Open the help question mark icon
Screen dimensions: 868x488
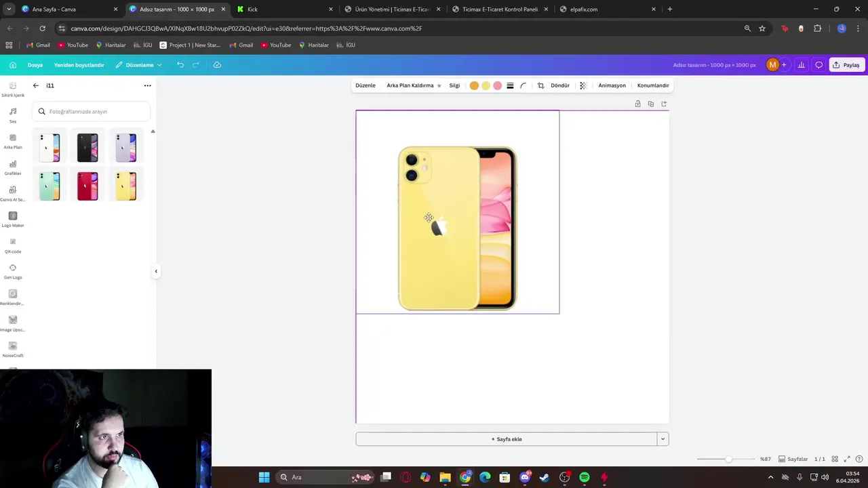pyautogui.click(x=859, y=459)
